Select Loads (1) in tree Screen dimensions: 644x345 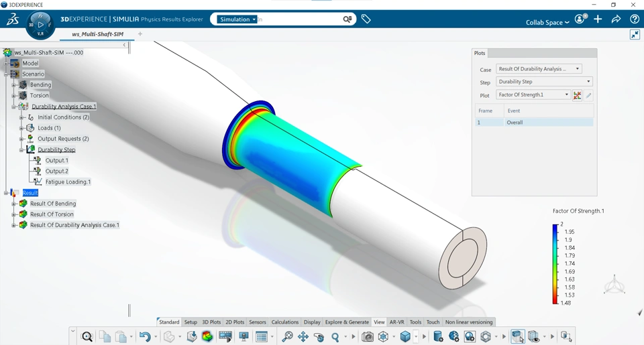coord(49,128)
